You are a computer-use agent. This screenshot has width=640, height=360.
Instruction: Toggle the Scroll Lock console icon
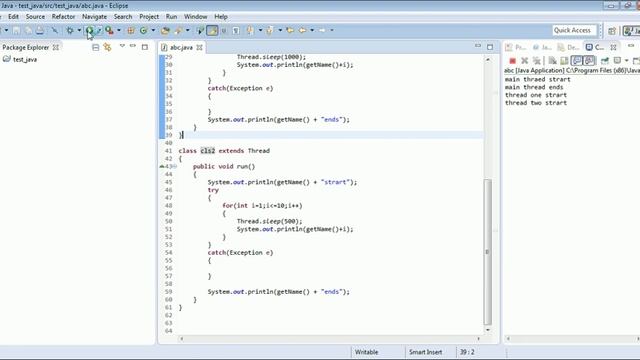tap(564, 61)
